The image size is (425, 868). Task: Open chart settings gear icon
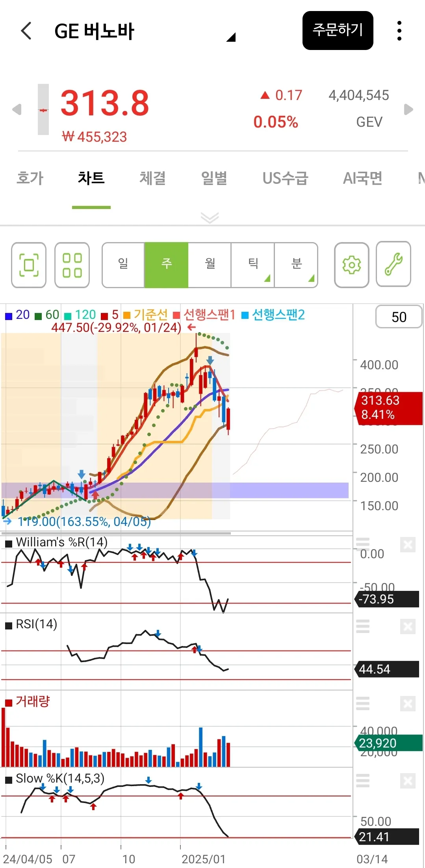click(x=351, y=265)
